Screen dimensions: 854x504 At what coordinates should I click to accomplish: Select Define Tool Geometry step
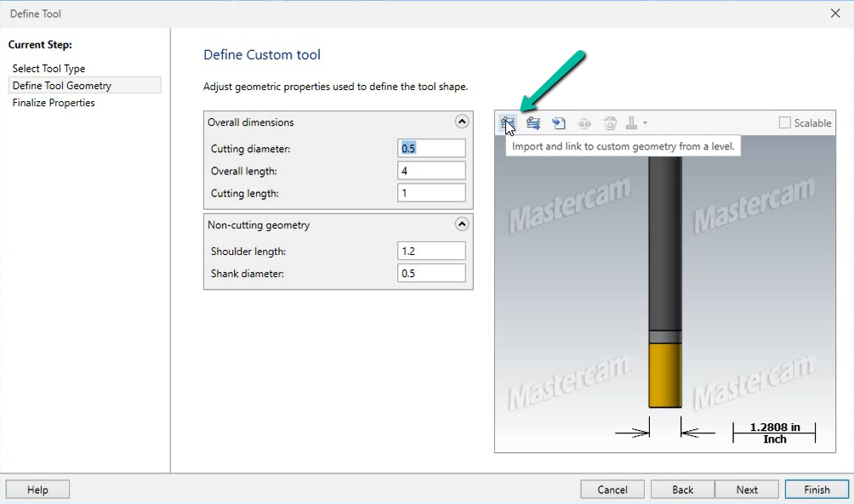click(x=84, y=86)
